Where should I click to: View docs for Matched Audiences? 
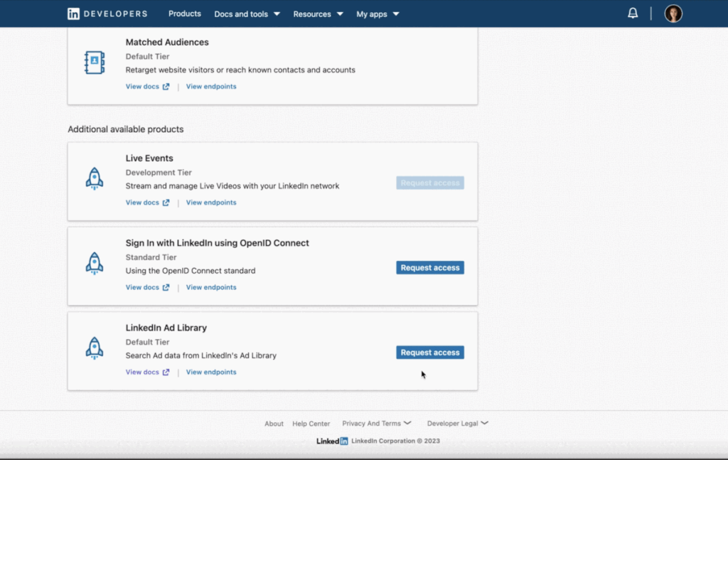142,86
